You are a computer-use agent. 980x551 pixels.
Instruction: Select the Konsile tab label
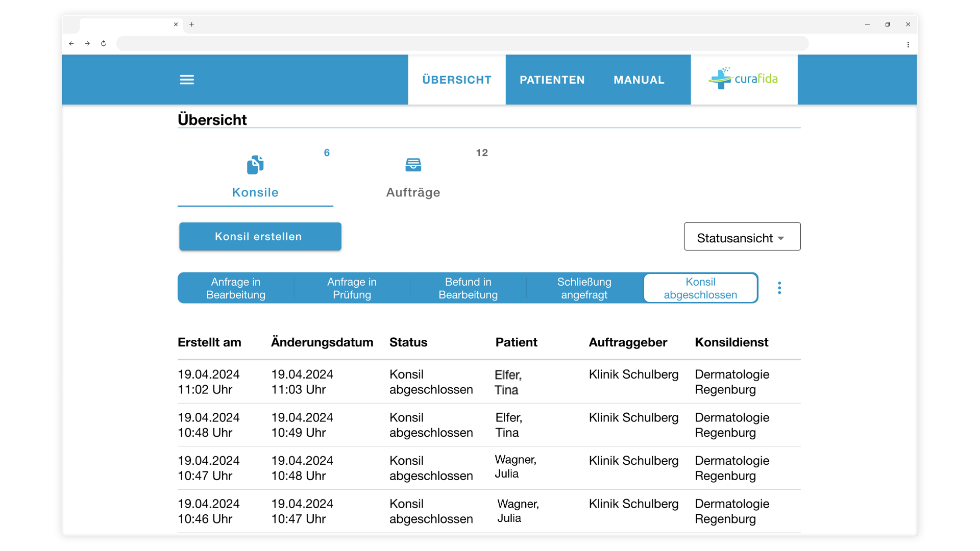coord(255,192)
